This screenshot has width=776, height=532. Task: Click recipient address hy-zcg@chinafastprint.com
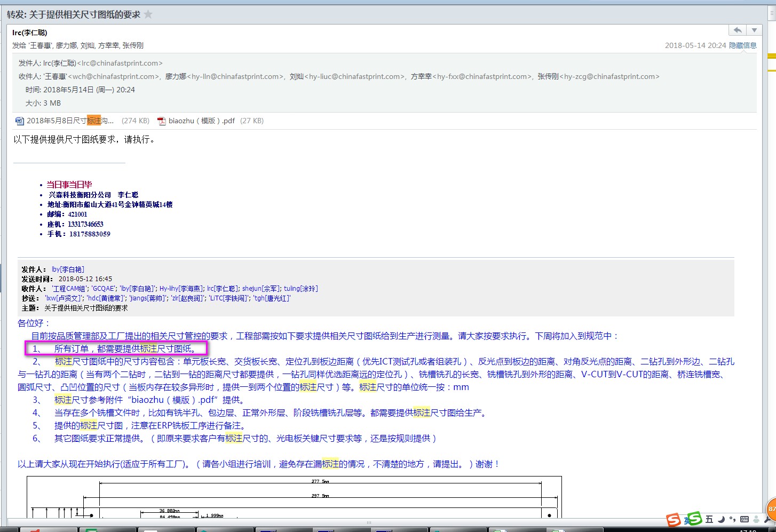609,76
